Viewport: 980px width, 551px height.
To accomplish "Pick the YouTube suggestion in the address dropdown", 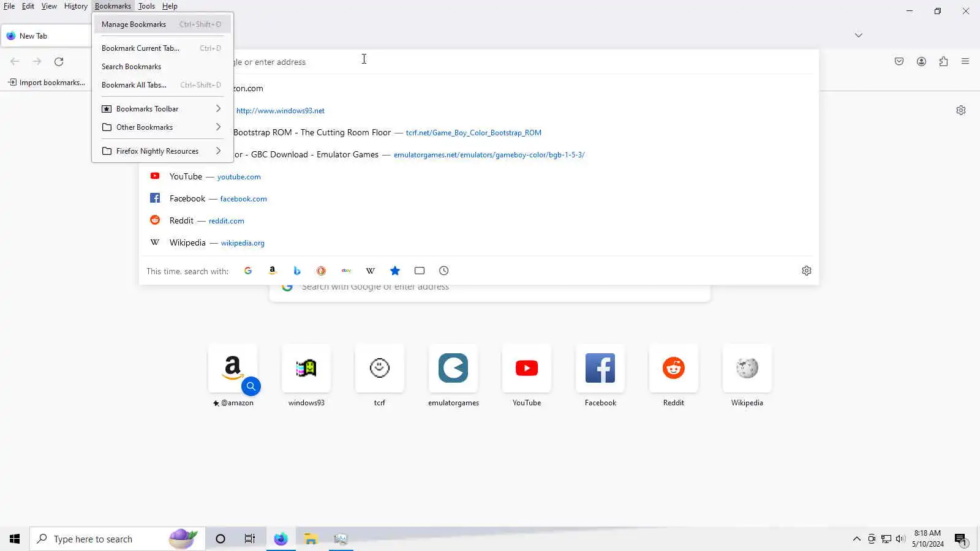I will click(479, 176).
